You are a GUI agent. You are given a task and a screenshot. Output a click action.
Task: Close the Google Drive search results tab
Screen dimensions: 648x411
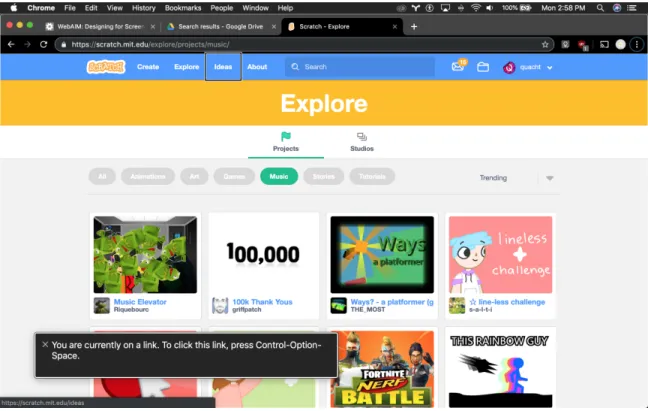coord(274,26)
